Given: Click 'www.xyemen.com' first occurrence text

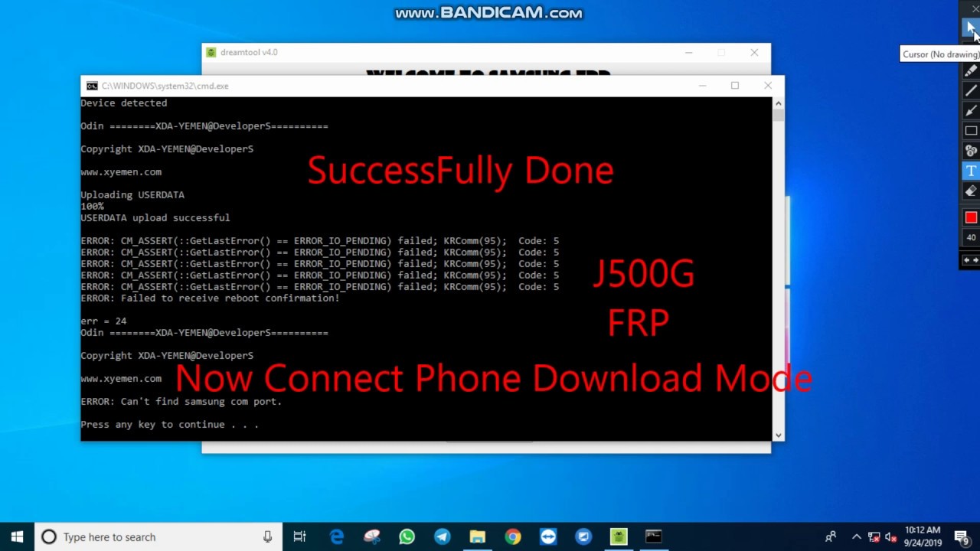Looking at the screenshot, I should 121,171.
